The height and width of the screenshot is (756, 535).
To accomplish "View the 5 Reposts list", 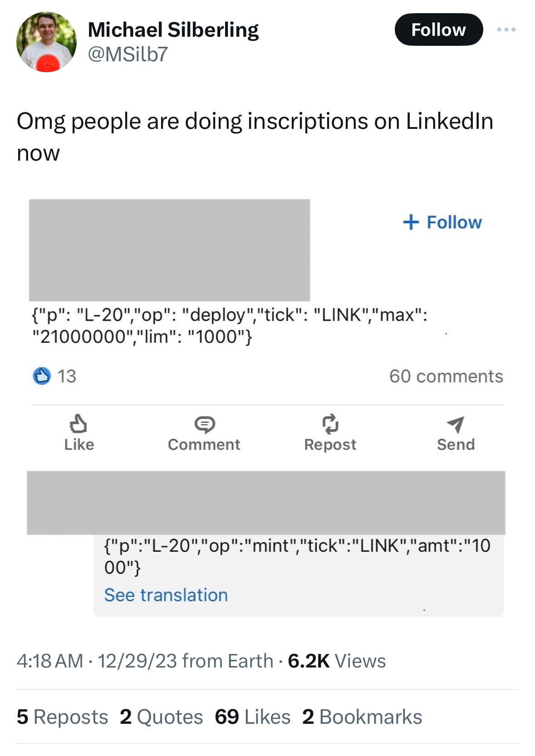I will point(62,717).
